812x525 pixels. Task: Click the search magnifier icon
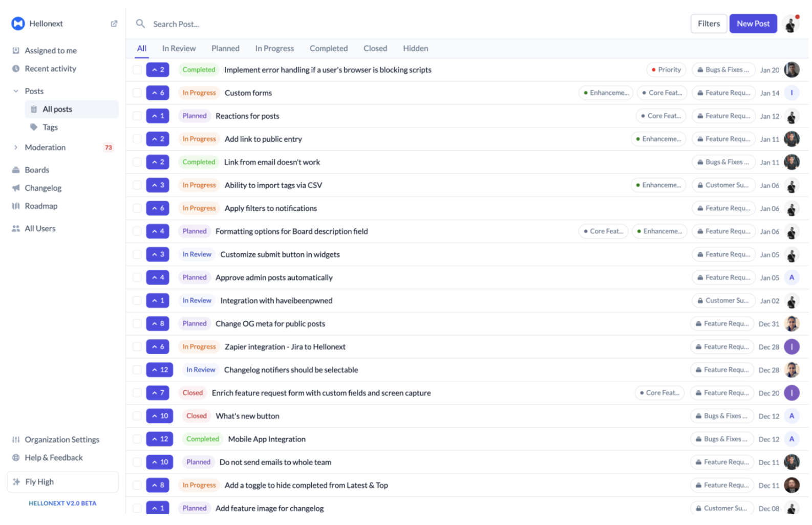[140, 24]
